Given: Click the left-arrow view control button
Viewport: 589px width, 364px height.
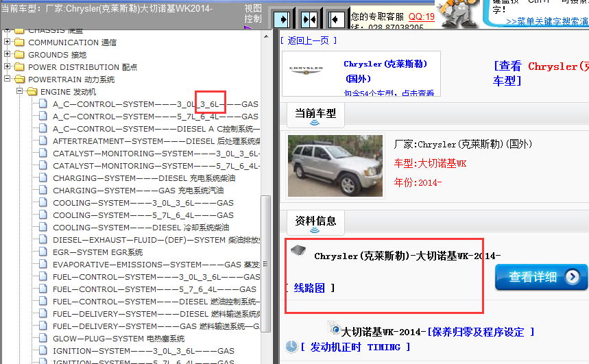Looking at the screenshot, I should [336, 19].
